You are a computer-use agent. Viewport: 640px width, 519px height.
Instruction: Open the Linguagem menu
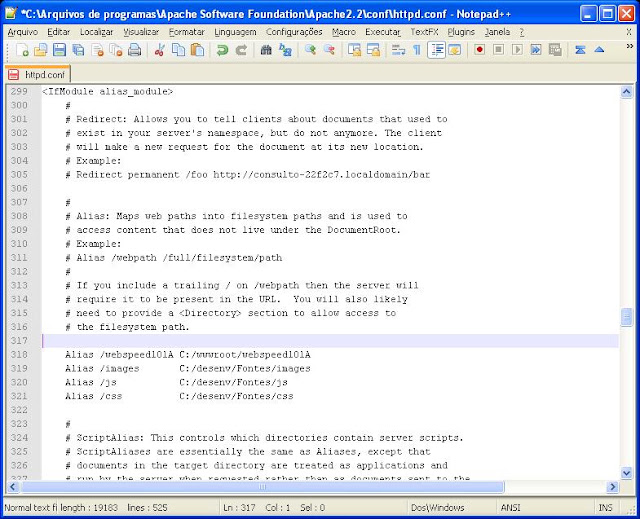235,32
